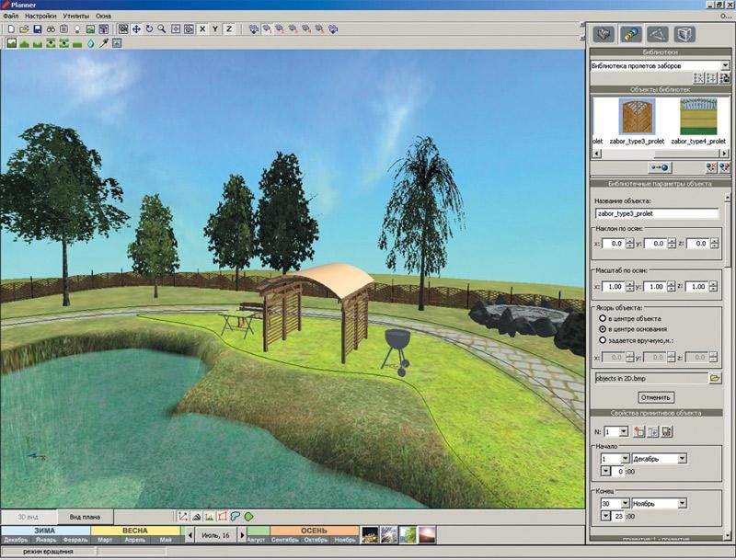Expand the 'Библиотека пролетов заборов' library dropdown
The width and height of the screenshot is (736, 560).
click(x=723, y=65)
